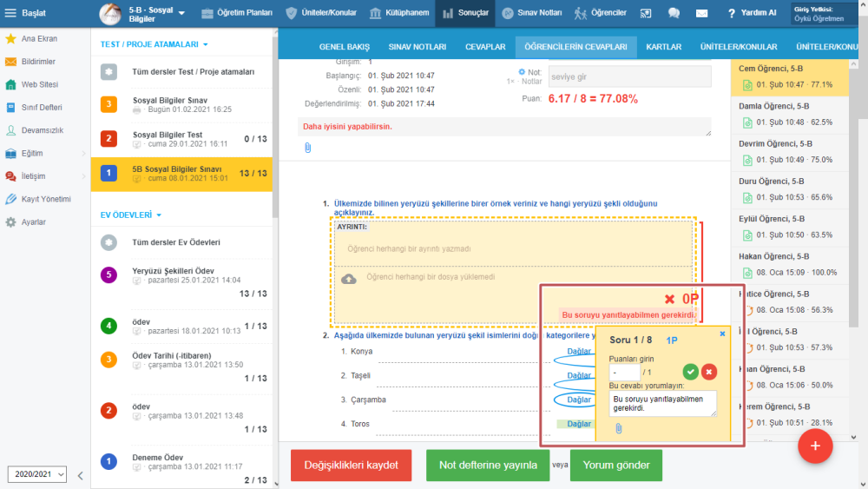Select the ÖĞRENCİLERİN CEVAPLARI tab
Viewport: 868px width, 489px height.
(x=575, y=47)
